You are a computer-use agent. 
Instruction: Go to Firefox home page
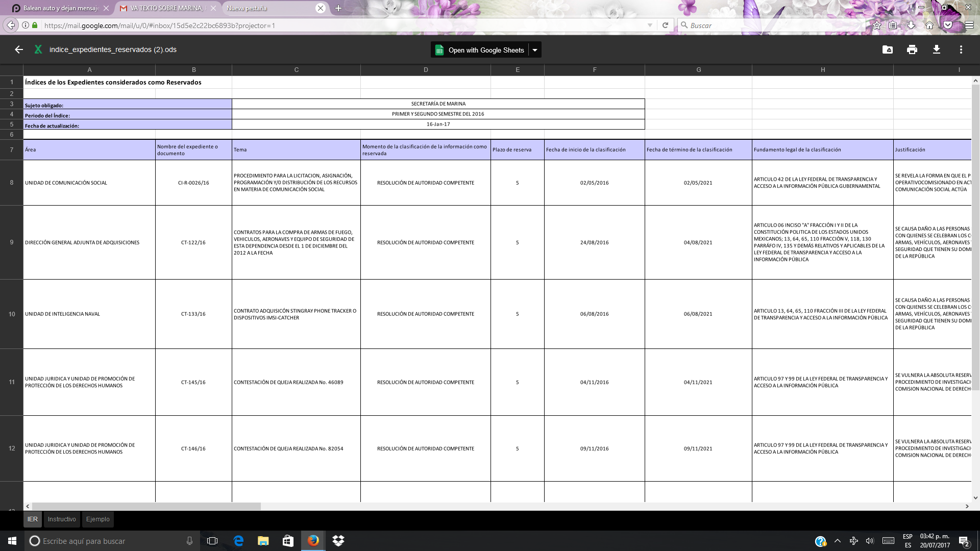(929, 25)
